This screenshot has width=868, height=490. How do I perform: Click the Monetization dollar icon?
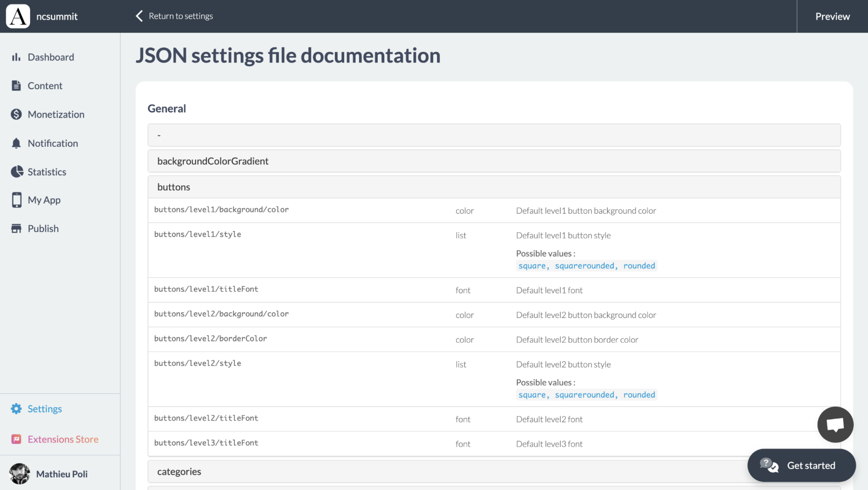pyautogui.click(x=16, y=114)
